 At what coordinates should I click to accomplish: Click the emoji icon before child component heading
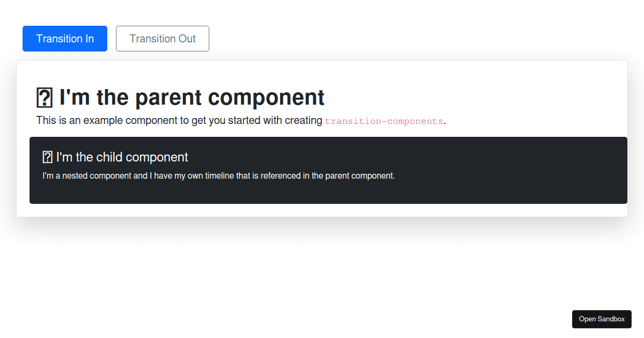click(x=47, y=157)
